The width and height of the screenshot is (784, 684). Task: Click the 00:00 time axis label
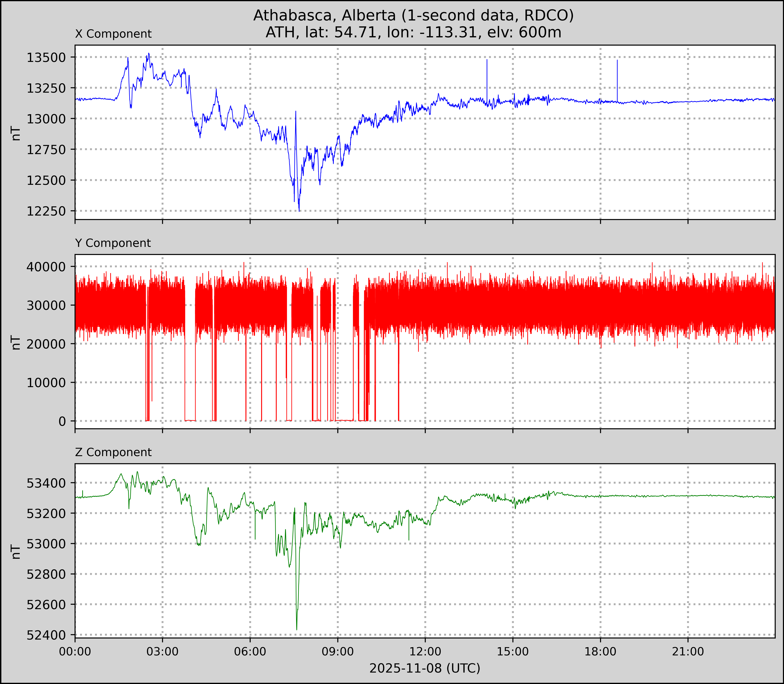tap(75, 652)
